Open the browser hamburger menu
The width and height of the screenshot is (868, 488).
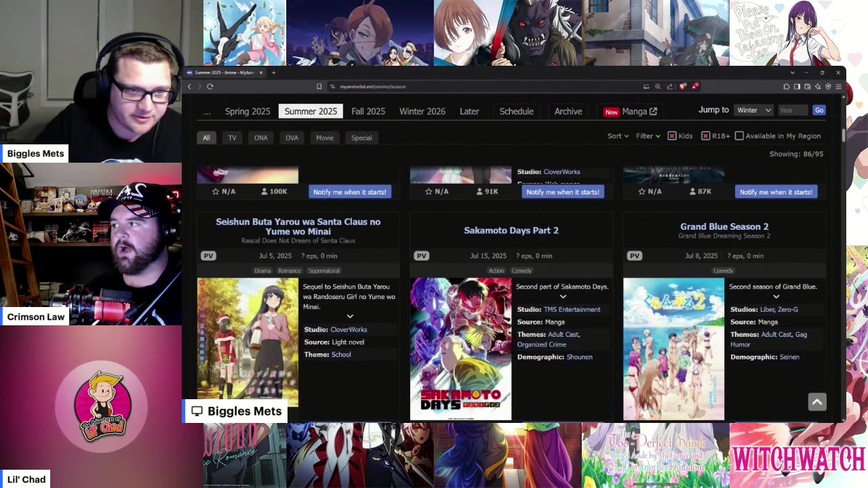click(x=839, y=86)
